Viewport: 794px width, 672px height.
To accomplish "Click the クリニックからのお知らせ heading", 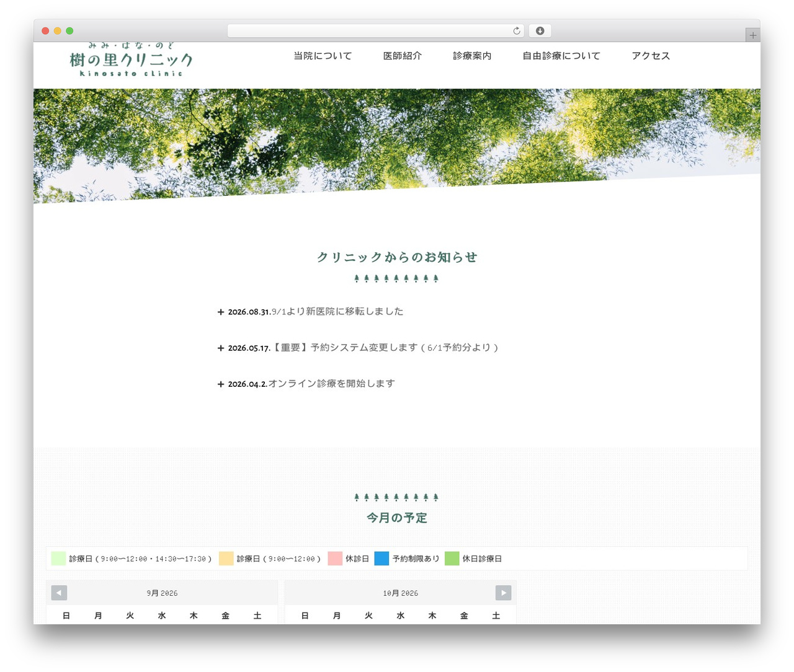I will click(397, 257).
